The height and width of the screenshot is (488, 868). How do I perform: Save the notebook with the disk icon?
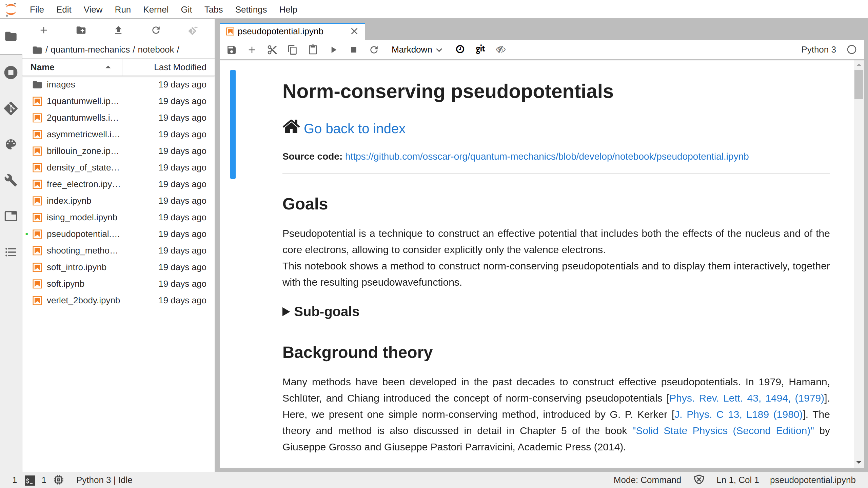[231, 50]
